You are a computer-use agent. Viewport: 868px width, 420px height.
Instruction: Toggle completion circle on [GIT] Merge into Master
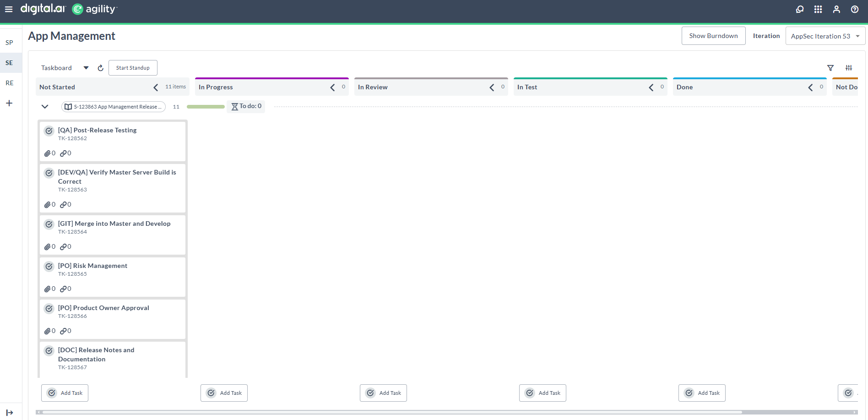pos(49,224)
